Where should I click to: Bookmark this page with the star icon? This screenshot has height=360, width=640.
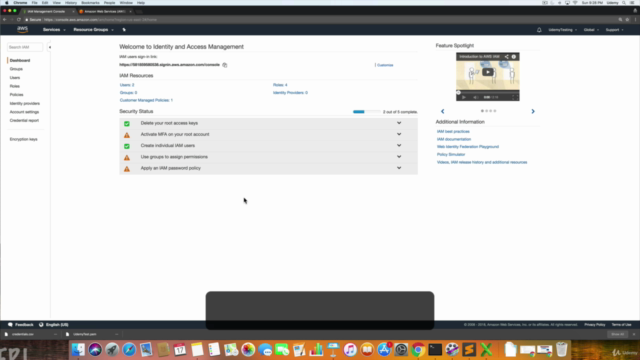point(627,20)
